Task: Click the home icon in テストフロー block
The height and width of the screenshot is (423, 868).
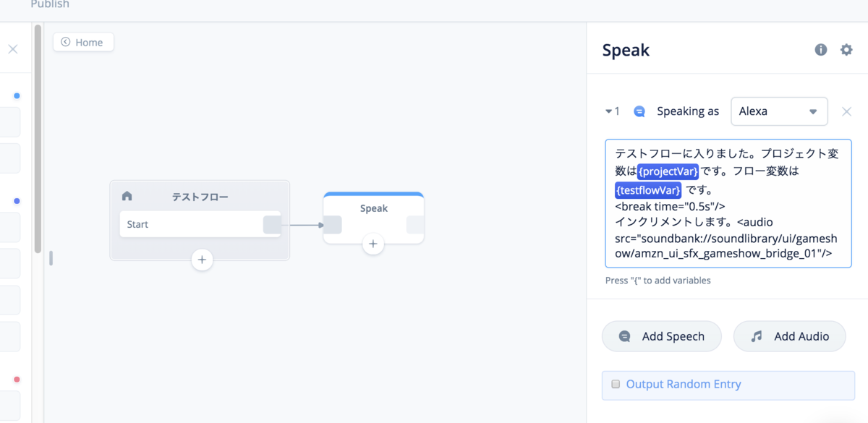Action: click(x=127, y=196)
